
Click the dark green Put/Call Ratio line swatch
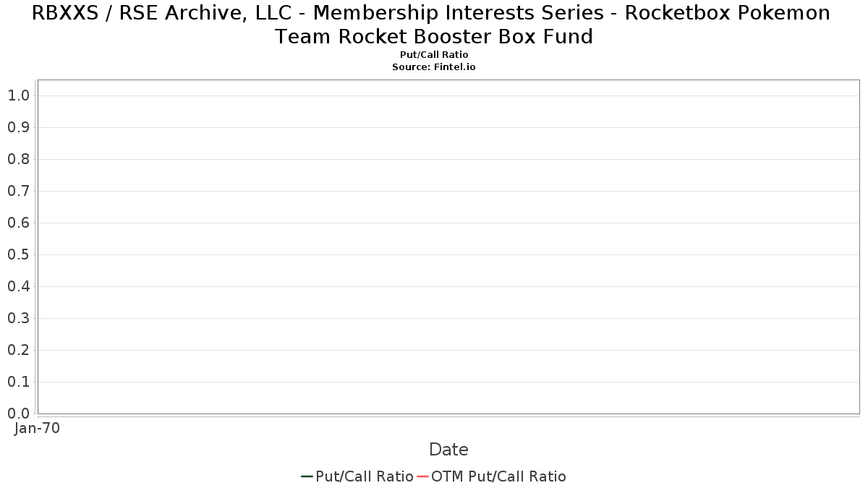pos(307,476)
